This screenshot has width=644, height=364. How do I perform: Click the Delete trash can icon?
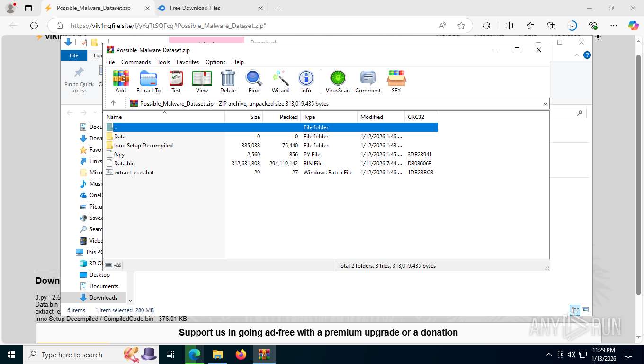228,82
